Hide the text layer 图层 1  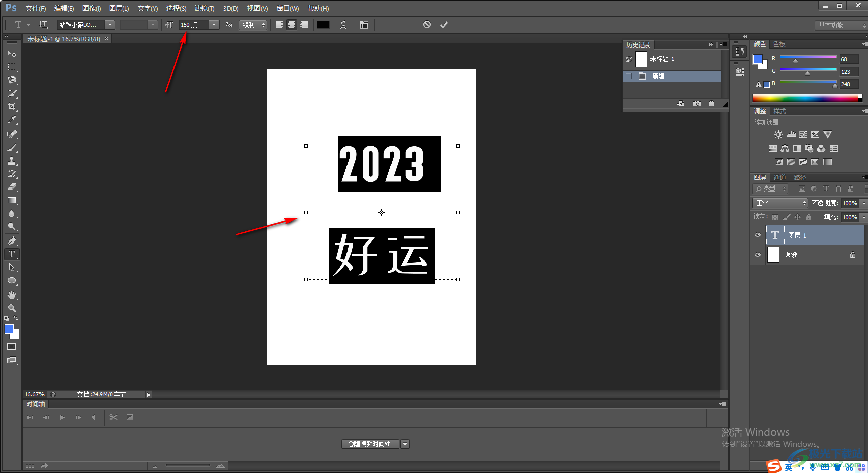758,235
